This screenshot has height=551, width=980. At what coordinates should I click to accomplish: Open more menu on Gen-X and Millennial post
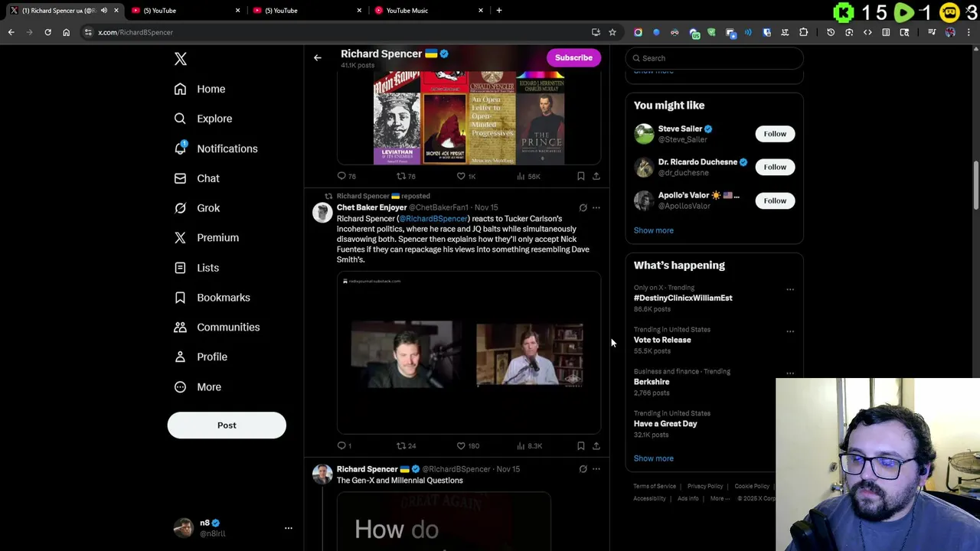coord(596,469)
